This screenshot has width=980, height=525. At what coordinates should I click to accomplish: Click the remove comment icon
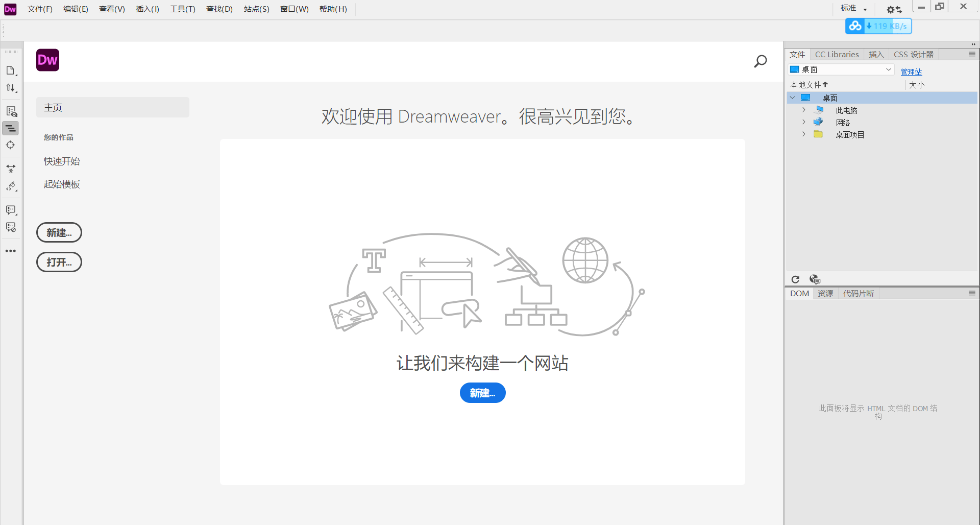coord(11,227)
